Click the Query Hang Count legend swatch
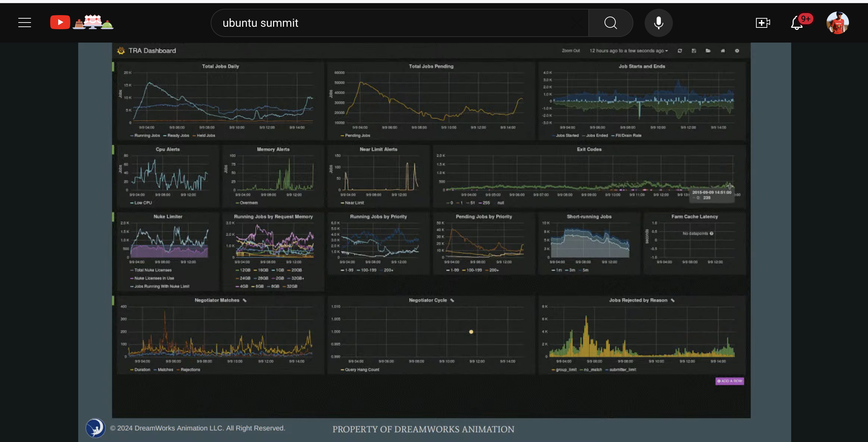 342,370
